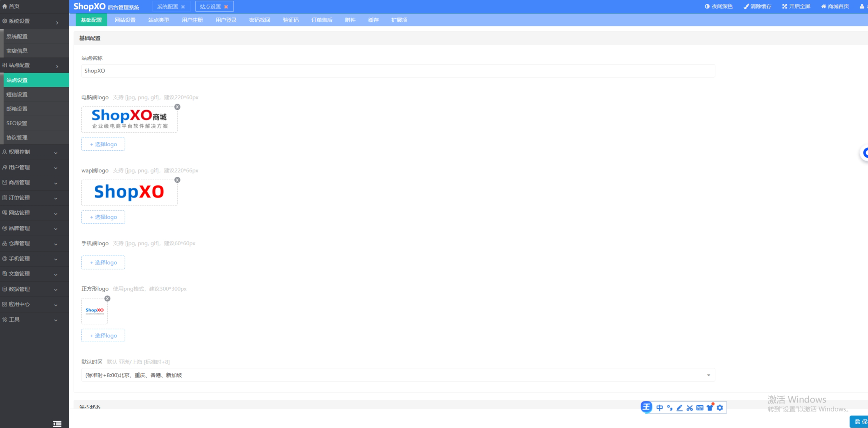The width and height of the screenshot is (868, 428).
Task: Click 清除缓存 clear cache
Action: pos(757,6)
